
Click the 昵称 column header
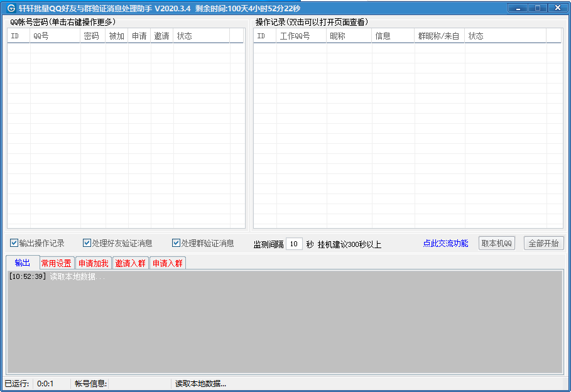(x=349, y=36)
